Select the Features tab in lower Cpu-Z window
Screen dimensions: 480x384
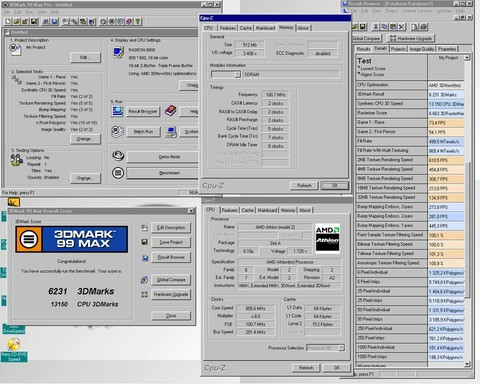click(230, 210)
